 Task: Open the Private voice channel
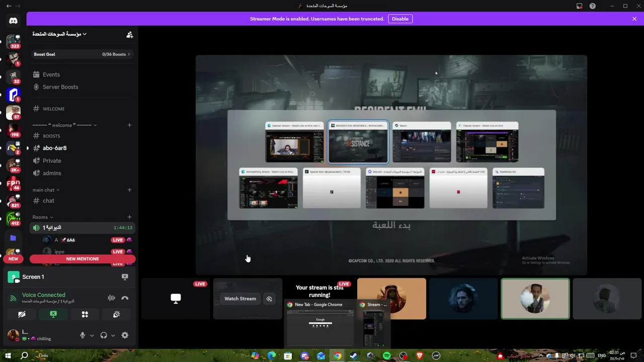coord(83,161)
